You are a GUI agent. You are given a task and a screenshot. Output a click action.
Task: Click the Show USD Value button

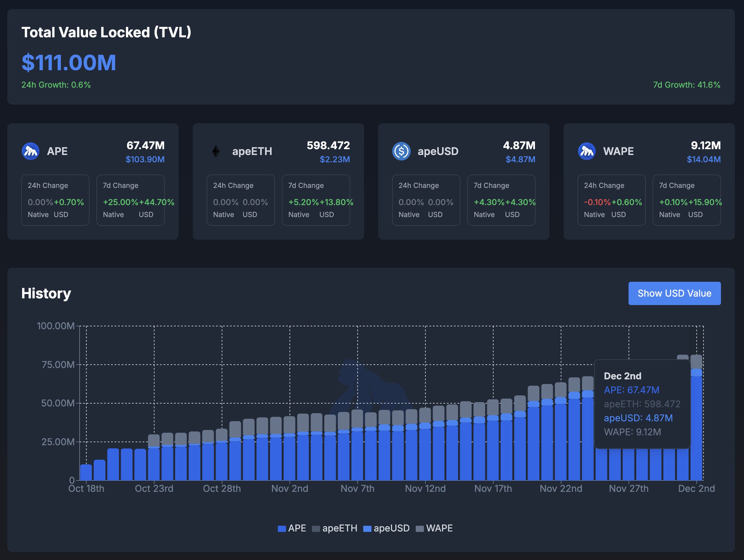[x=674, y=293]
